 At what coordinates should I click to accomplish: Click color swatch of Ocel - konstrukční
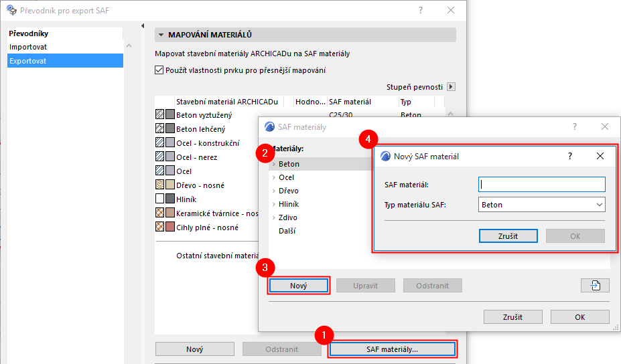170,143
